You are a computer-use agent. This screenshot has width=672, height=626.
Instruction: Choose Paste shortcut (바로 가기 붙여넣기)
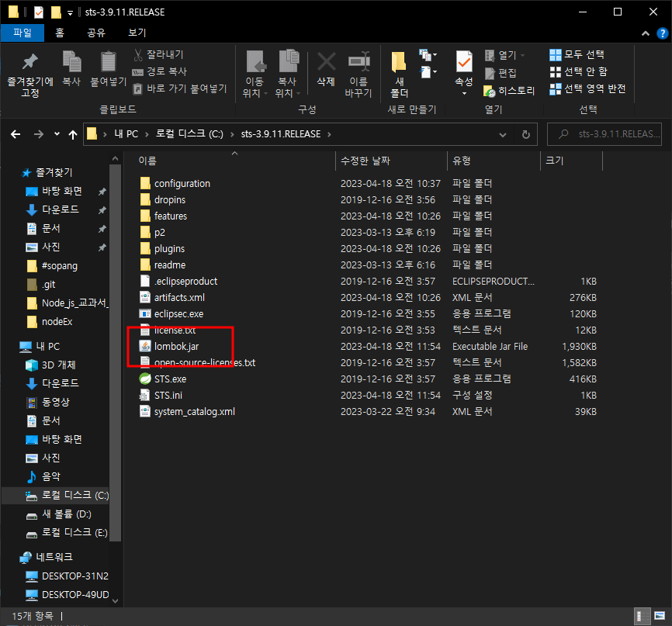[x=180, y=88]
